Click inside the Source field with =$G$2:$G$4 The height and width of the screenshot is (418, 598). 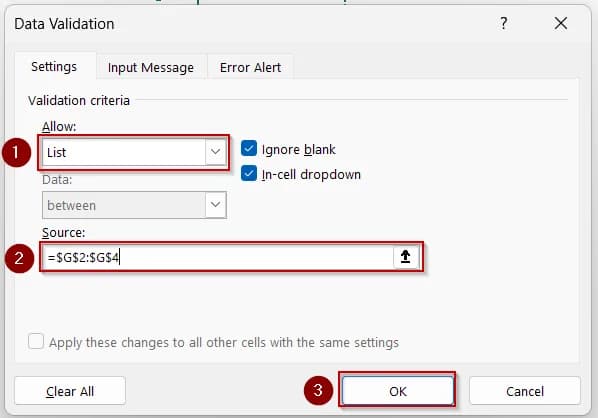(217, 257)
